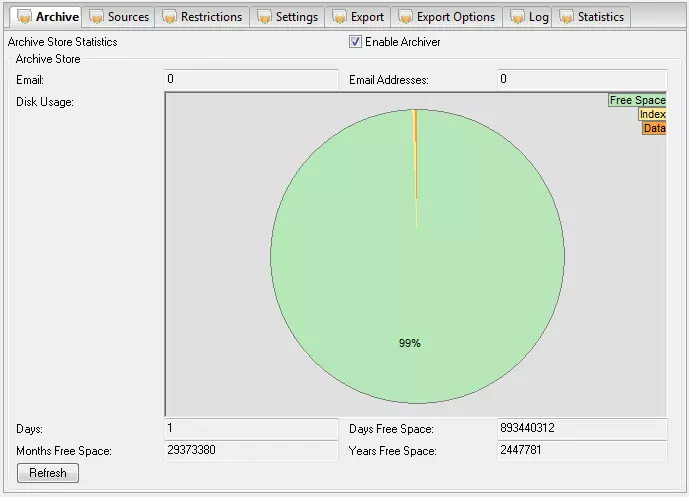Click the Export tab icon
Image resolution: width=689 pixels, height=497 pixels.
click(339, 17)
